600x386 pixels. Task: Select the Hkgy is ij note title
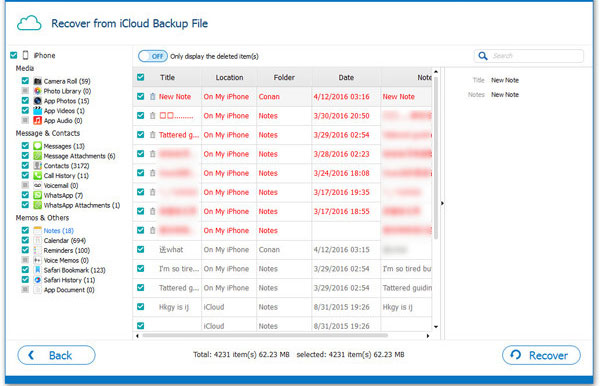[x=174, y=307]
